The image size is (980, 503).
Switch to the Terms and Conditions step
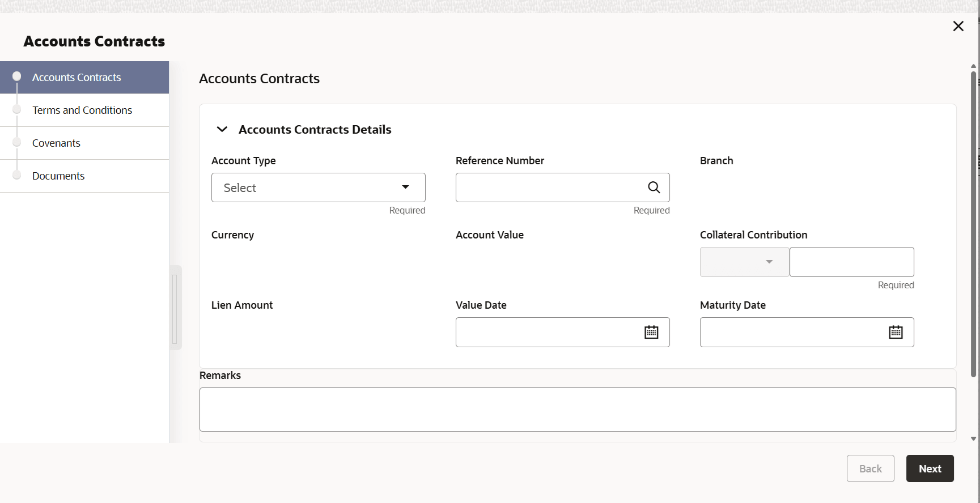coord(82,110)
